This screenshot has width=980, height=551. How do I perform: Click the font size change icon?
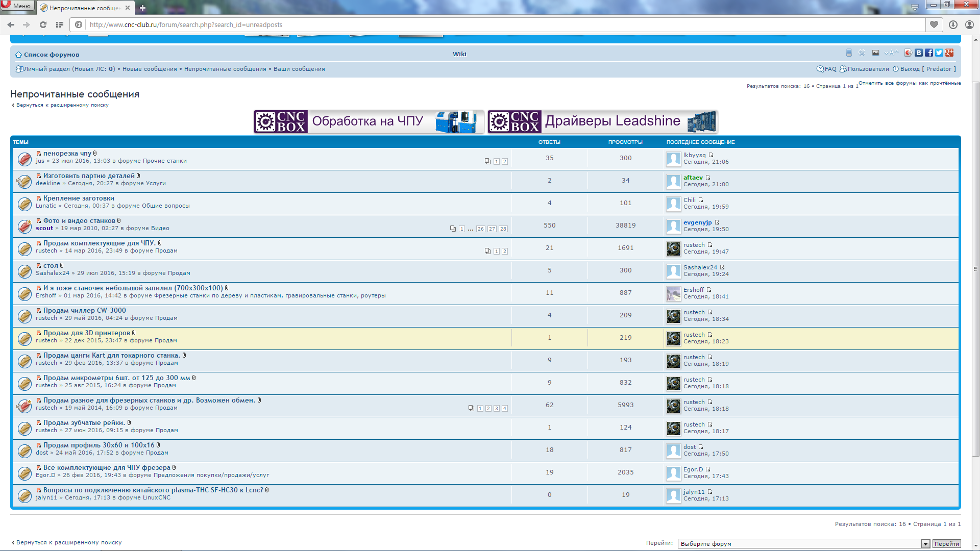point(891,53)
